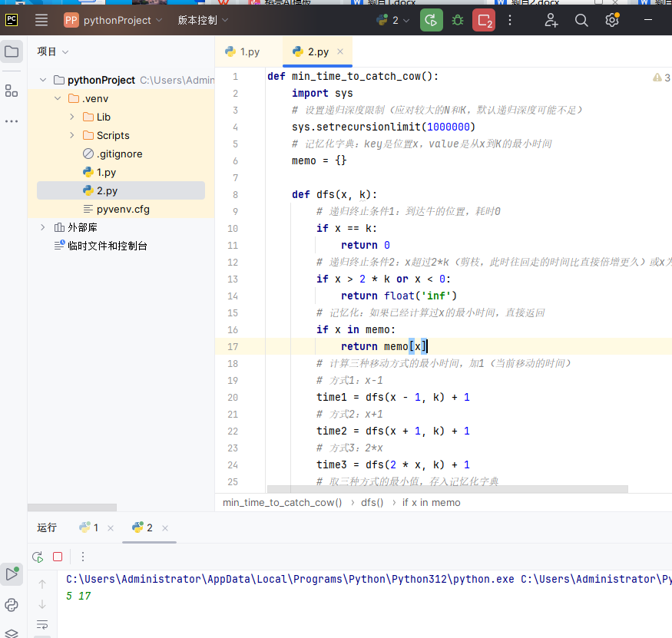The height and width of the screenshot is (638, 672).
Task: Open the Run tool window icon
Action: click(x=12, y=574)
